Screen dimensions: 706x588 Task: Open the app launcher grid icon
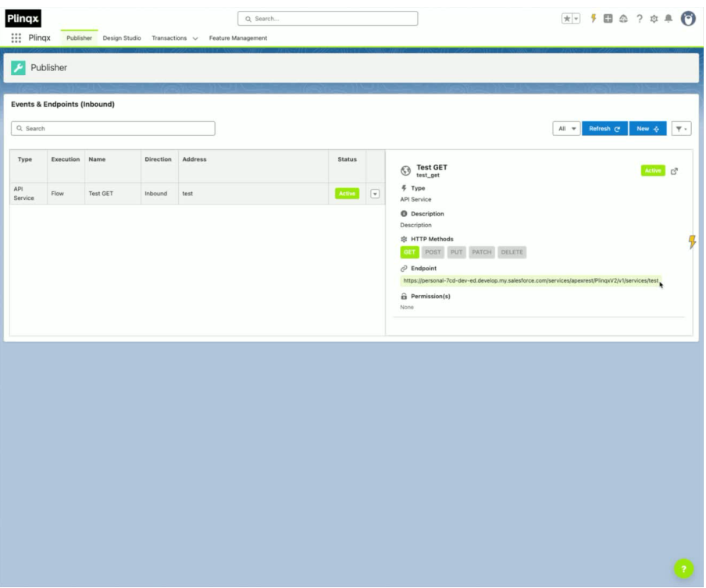point(16,37)
